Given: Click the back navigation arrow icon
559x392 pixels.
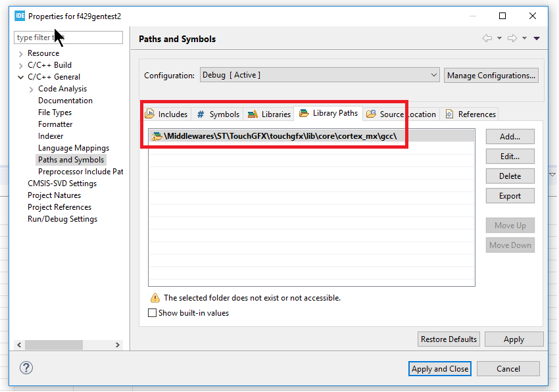Looking at the screenshot, I should tap(487, 38).
